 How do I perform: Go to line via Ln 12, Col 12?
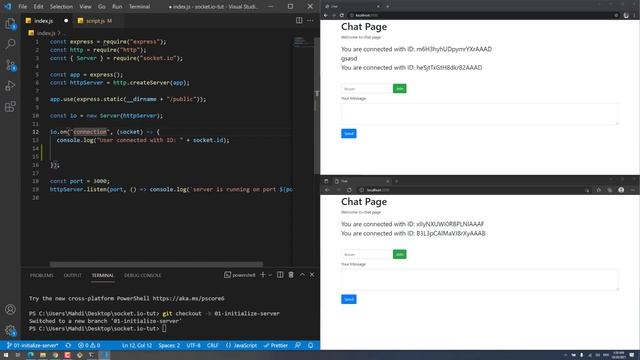pyautogui.click(x=137, y=345)
